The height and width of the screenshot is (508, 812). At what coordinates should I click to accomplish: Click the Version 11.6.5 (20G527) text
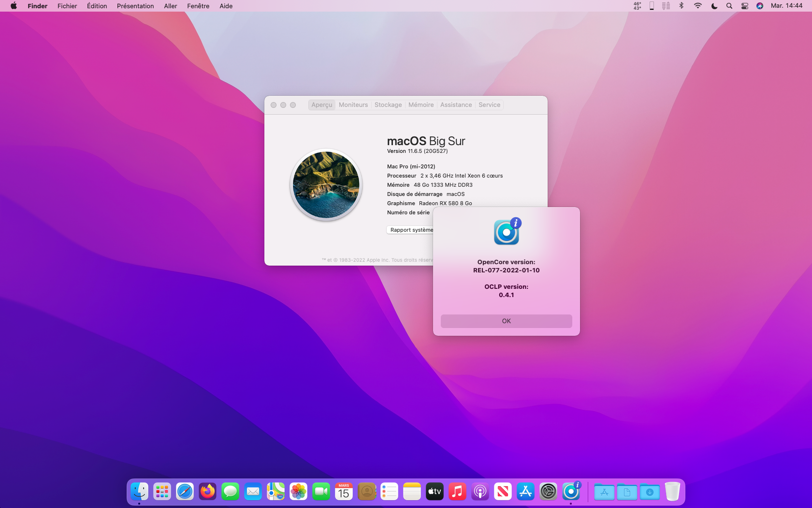(418, 151)
